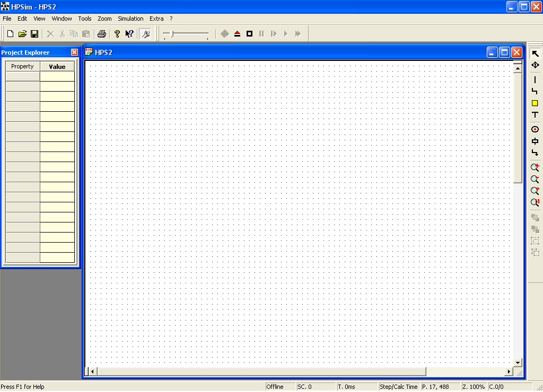Open the Edit menu
Image resolution: width=543 pixels, height=392 pixels.
pos(22,19)
